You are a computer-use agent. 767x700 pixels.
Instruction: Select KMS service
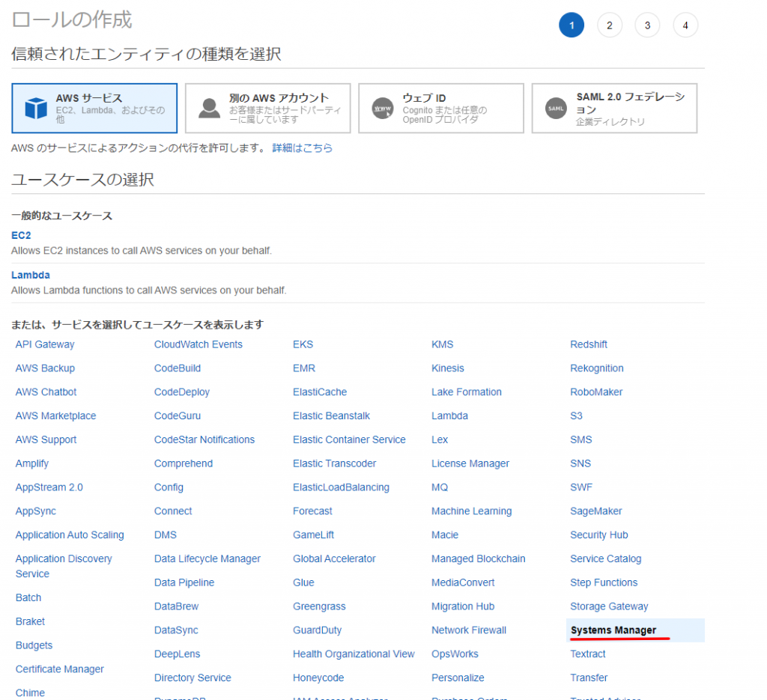tap(442, 344)
